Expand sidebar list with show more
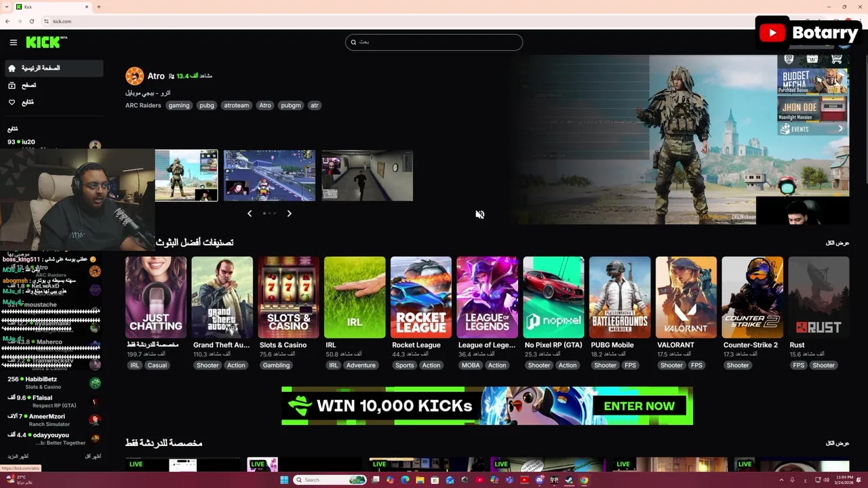This screenshot has height=488, width=868. tap(18, 457)
